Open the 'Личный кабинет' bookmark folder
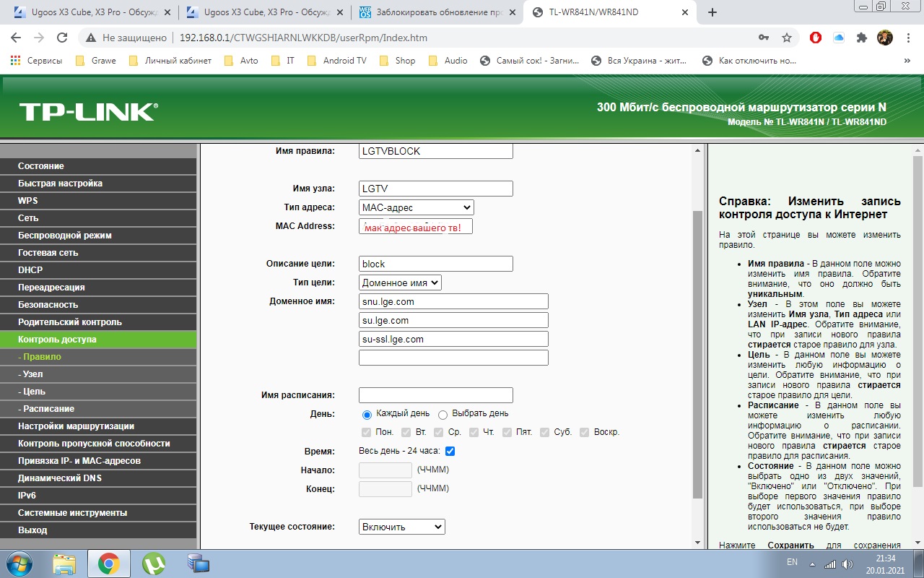Screen dimensions: 924x578 tap(170, 61)
